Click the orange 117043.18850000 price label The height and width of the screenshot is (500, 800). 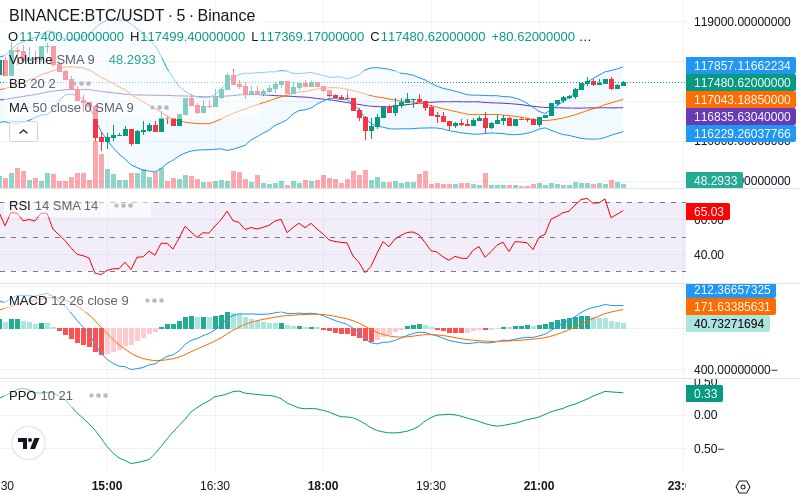741,99
